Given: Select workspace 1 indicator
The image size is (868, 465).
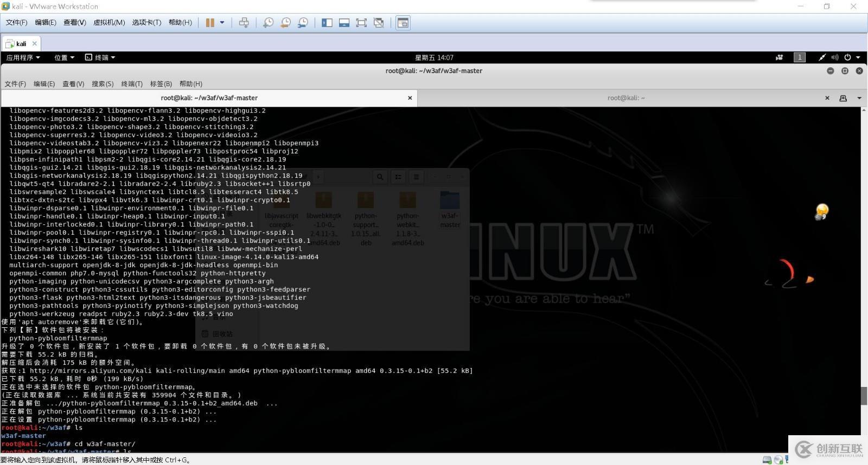Looking at the screenshot, I should tap(799, 57).
